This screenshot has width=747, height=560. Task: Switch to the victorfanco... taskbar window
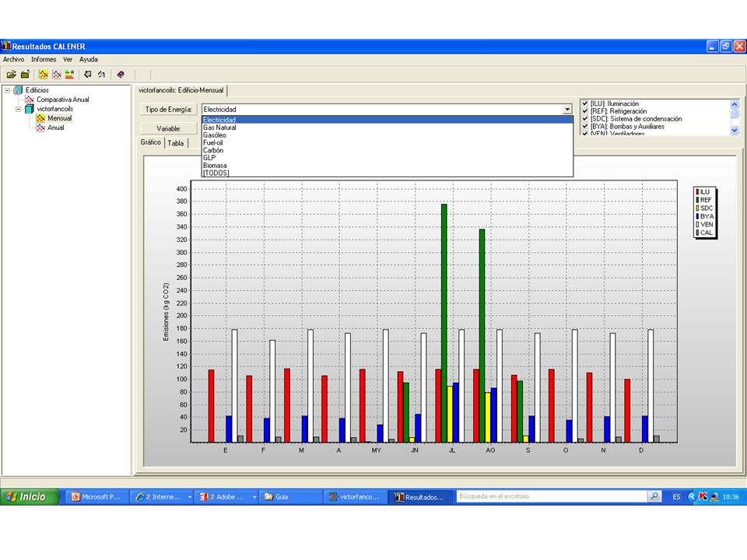coord(356,497)
